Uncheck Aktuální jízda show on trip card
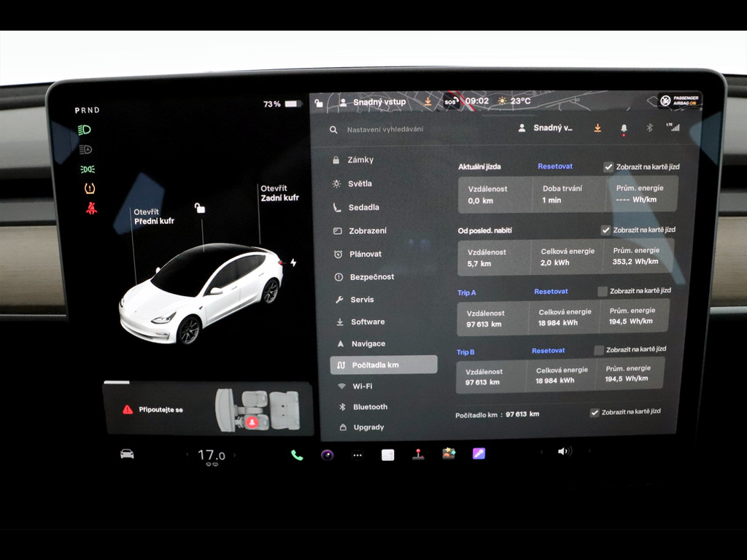Screen dimensions: 747x560 coord(608,167)
